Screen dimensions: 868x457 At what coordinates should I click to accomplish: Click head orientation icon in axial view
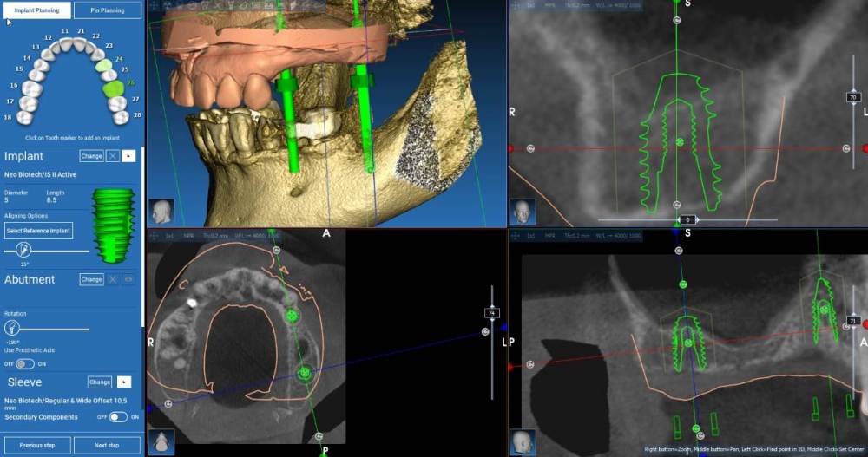(x=161, y=441)
